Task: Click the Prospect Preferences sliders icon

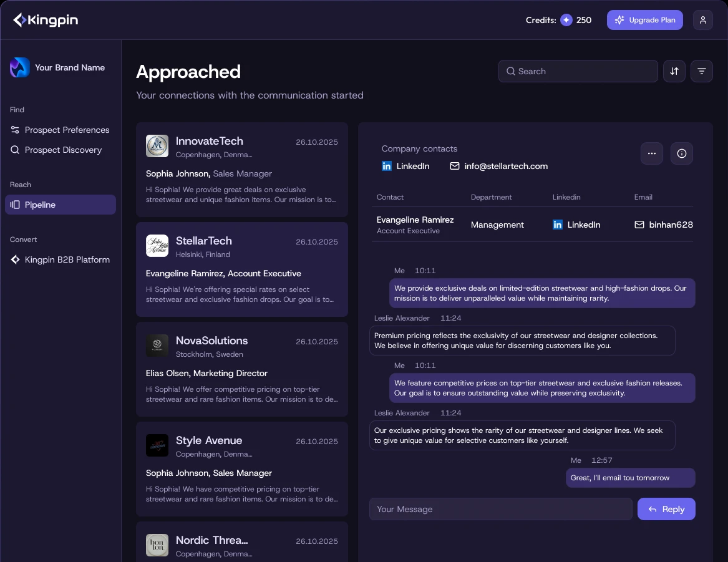Action: coord(15,130)
